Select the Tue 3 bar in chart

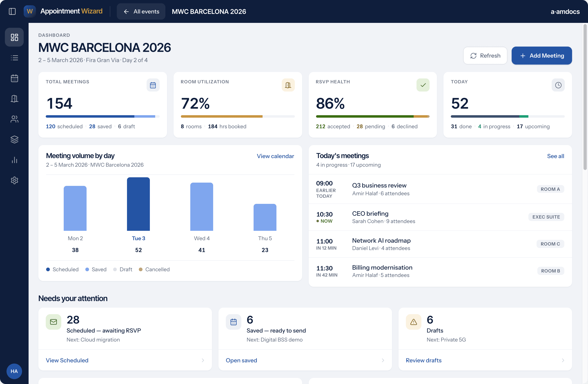click(138, 204)
